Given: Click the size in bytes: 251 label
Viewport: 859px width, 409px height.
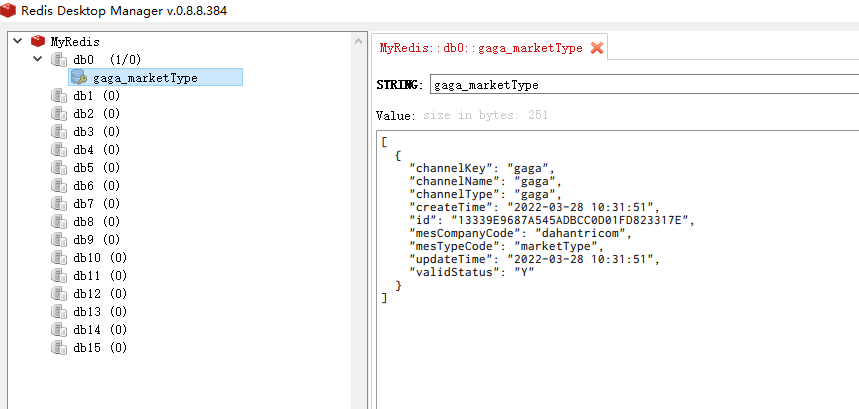Looking at the screenshot, I should tap(485, 116).
